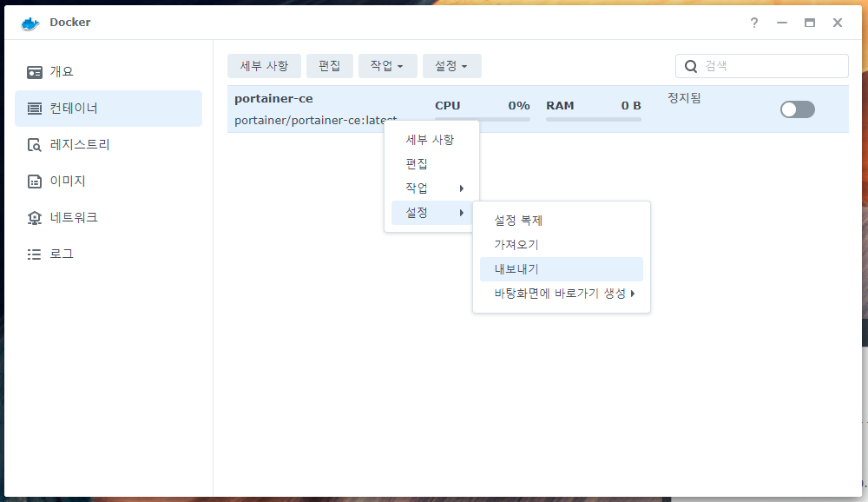Click the 이미지 image icon in sidebar
This screenshot has width=868, height=502.
pos(35,182)
